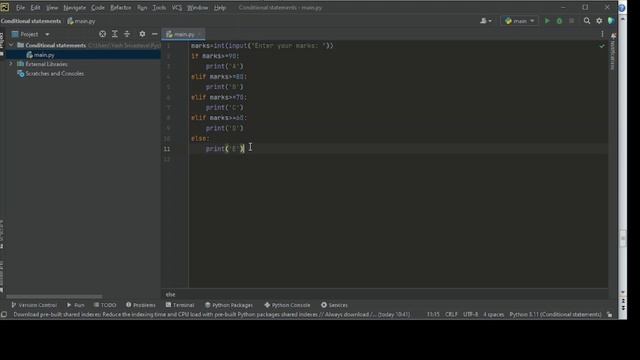
Task: Run the main configuration with the green play button
Action: (x=547, y=21)
